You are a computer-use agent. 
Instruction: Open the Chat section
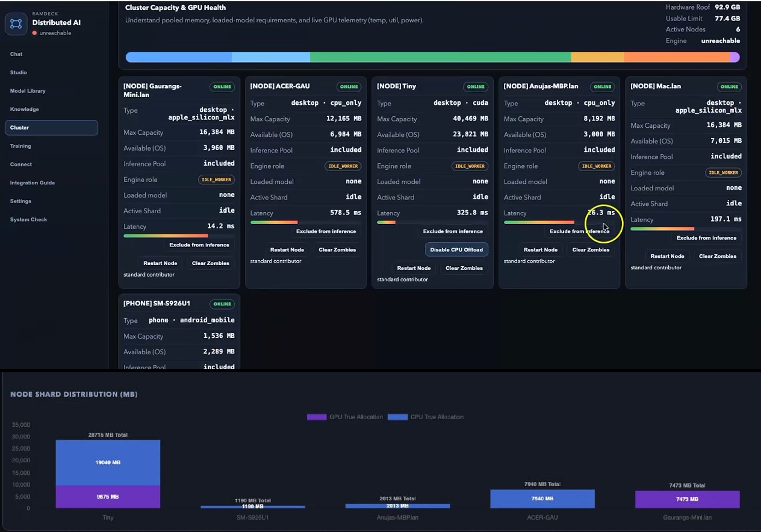pos(16,54)
